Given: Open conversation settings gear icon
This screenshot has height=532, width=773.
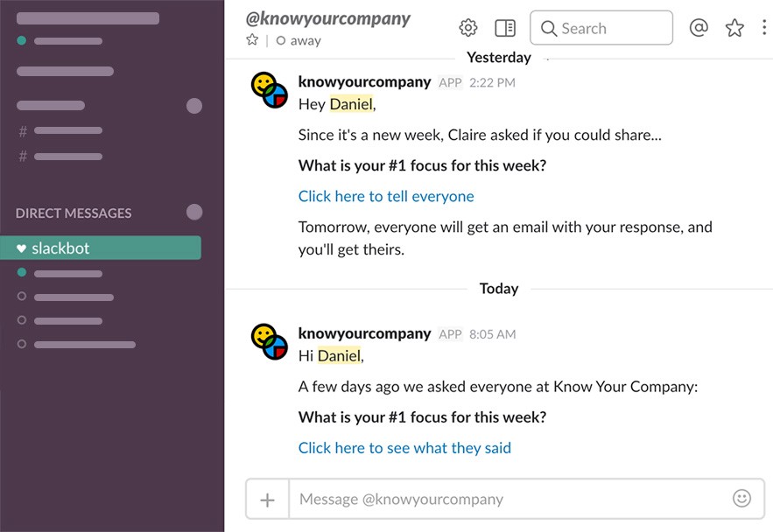Looking at the screenshot, I should pyautogui.click(x=467, y=28).
